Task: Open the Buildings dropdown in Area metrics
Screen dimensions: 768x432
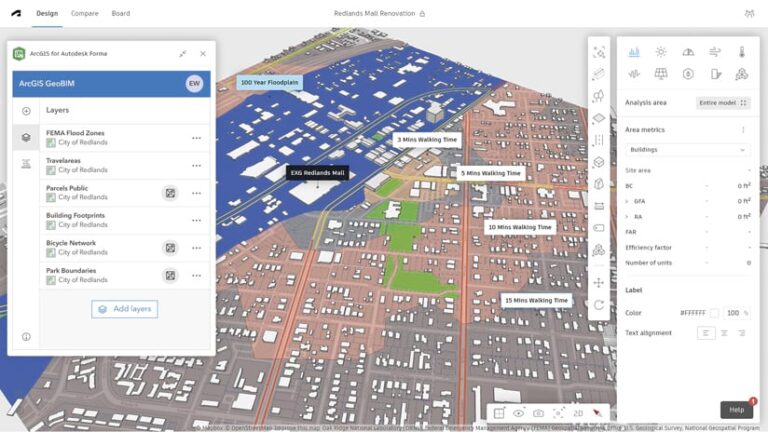Action: point(687,149)
